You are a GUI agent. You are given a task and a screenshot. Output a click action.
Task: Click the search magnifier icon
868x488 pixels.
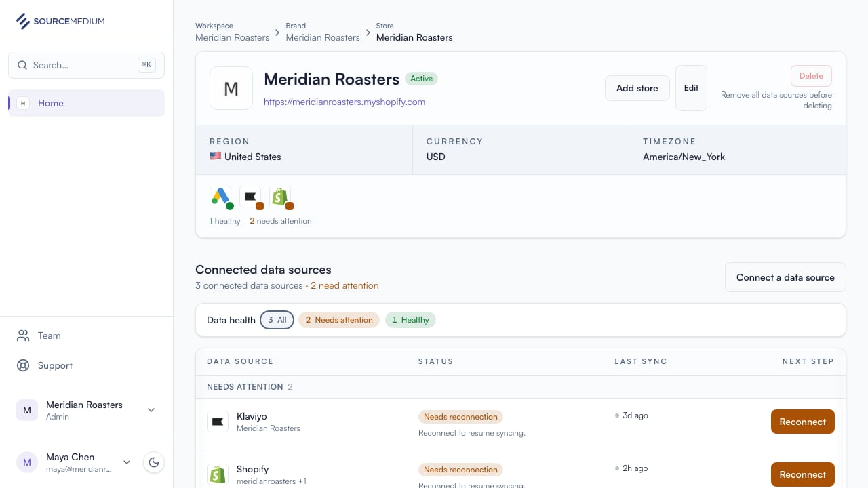[x=22, y=65]
